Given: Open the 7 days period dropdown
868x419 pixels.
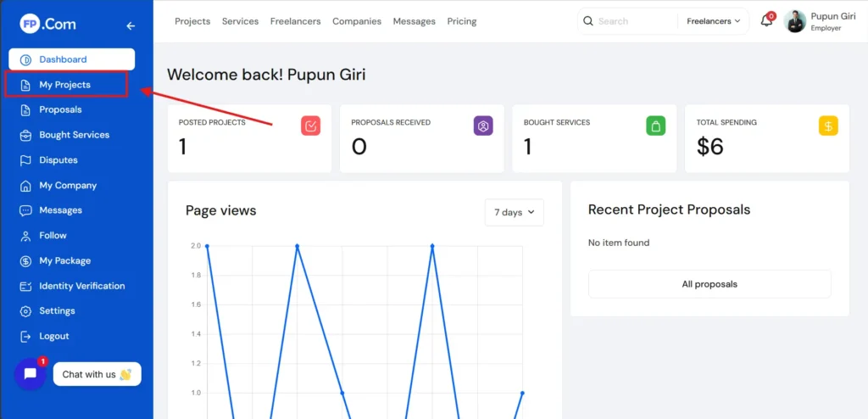Looking at the screenshot, I should tap(514, 212).
